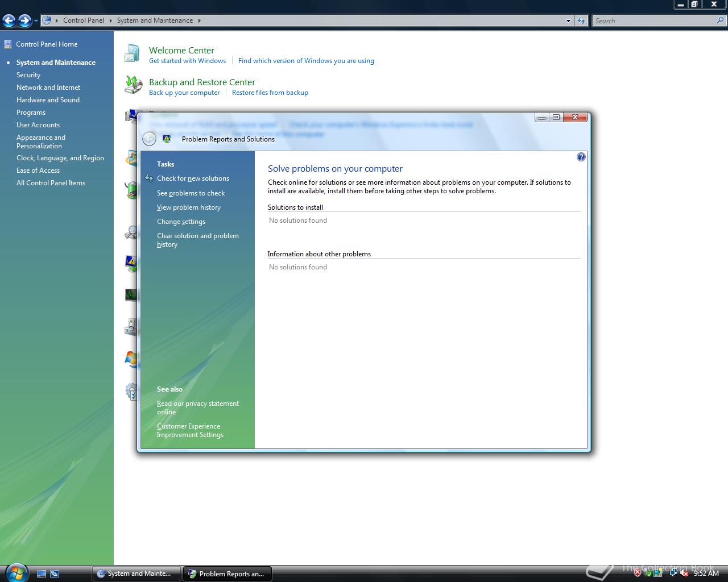
Task: Click the Back button in Control Panel
Action: [9, 21]
